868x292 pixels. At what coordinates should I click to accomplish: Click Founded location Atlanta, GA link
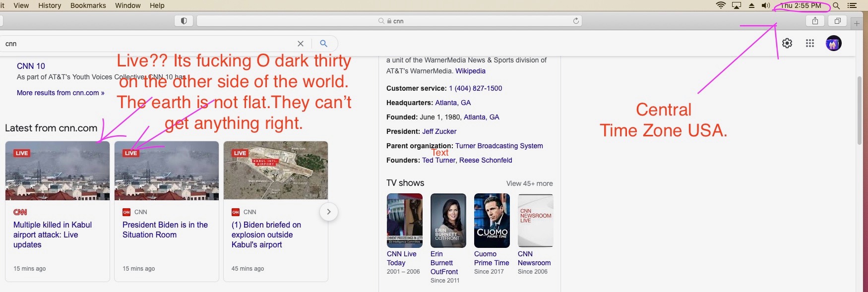coord(482,117)
